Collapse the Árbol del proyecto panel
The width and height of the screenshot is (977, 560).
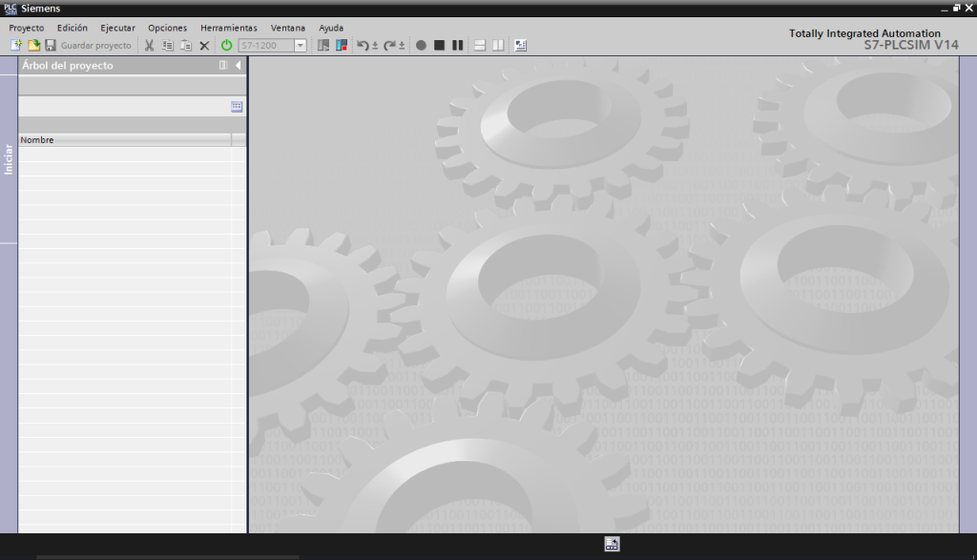tap(238, 66)
